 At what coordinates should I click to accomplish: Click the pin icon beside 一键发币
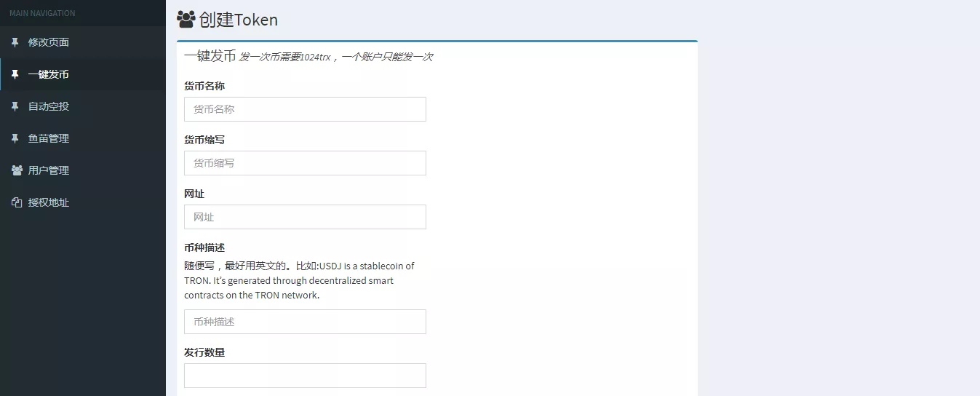tap(15, 74)
